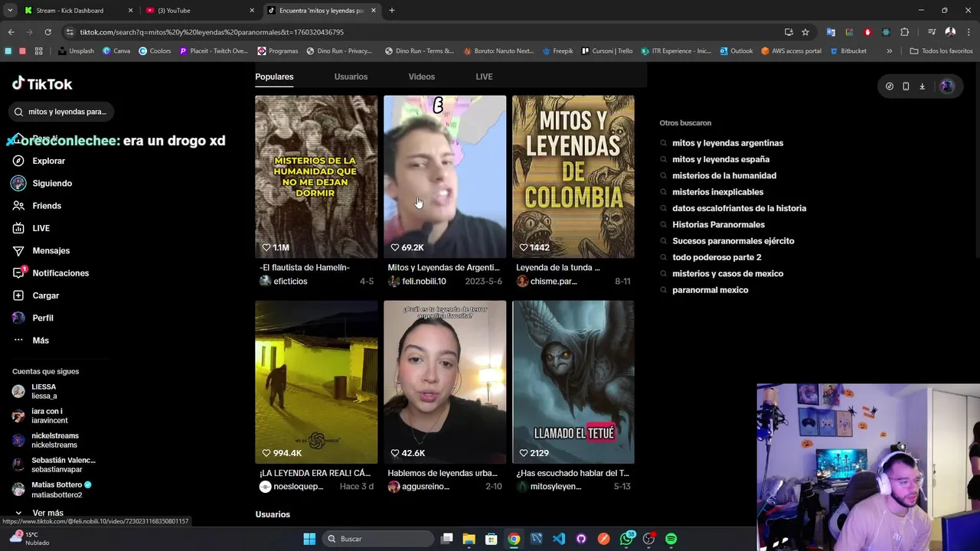Search misterios inexplicables suggestion
This screenshot has height=551, width=980.
pyautogui.click(x=717, y=192)
